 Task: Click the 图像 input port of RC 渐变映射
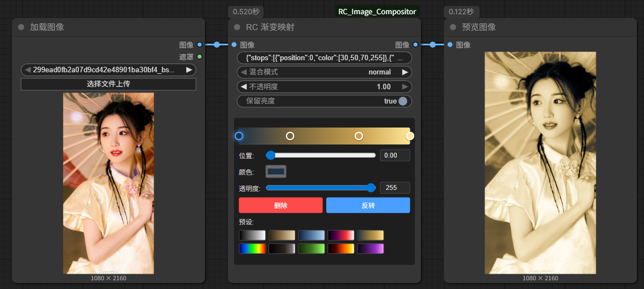[234, 45]
